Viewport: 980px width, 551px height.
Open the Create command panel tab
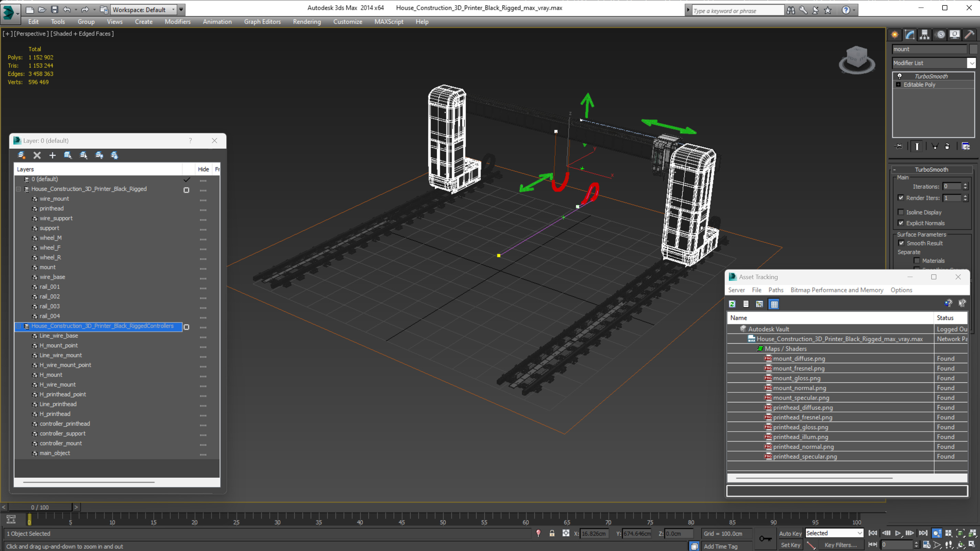(894, 35)
